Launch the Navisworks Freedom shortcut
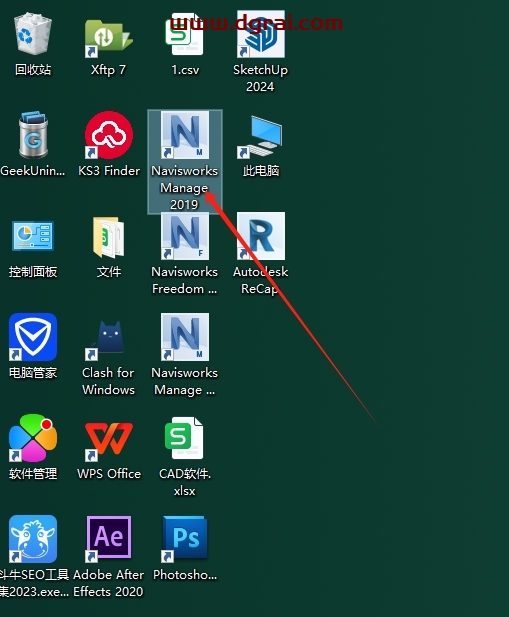The width and height of the screenshot is (509, 617). (184, 236)
